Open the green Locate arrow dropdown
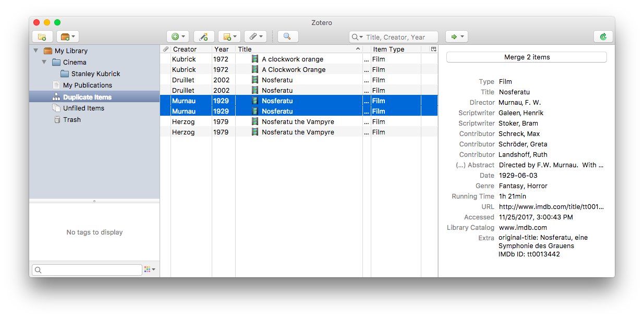 [456, 36]
